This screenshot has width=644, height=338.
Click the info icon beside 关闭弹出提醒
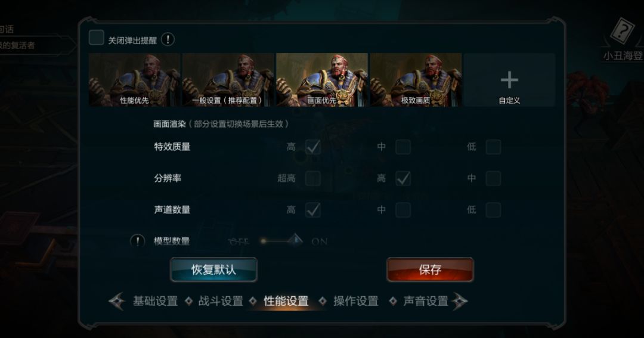pyautogui.click(x=168, y=39)
